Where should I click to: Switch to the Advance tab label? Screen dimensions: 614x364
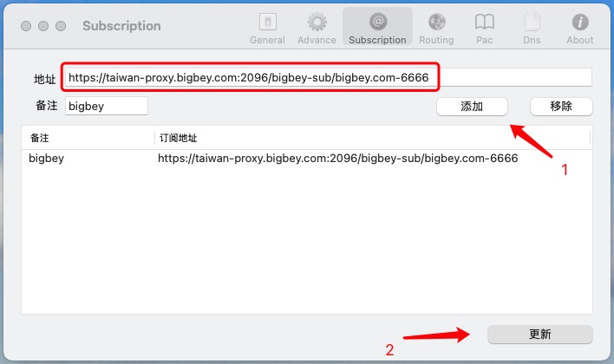(317, 40)
